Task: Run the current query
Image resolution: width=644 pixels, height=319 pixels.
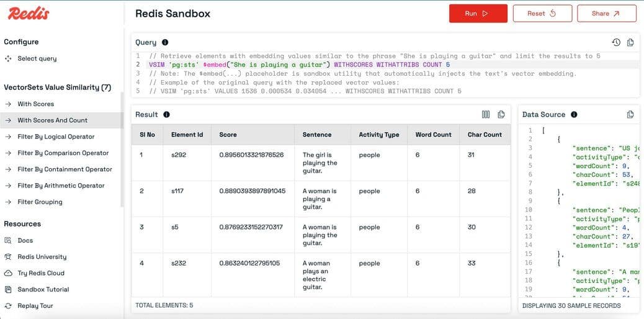Action: (478, 14)
